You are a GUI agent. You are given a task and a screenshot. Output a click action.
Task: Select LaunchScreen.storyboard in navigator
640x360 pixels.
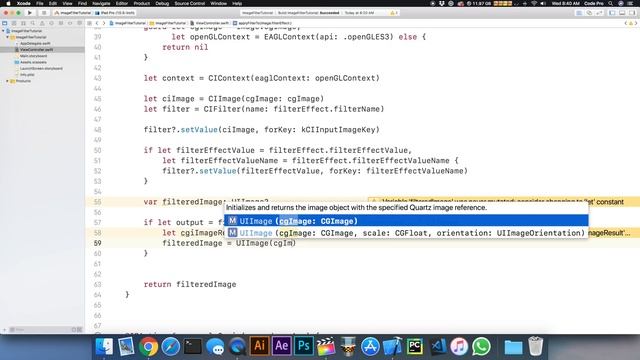pyautogui.click(x=41, y=68)
